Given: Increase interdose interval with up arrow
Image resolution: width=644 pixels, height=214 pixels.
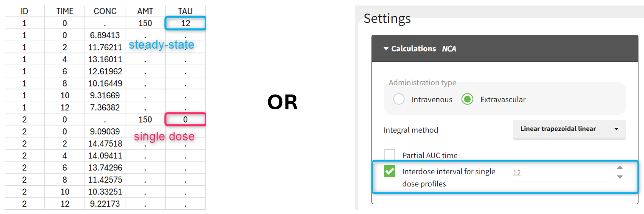Looking at the screenshot, I should click(x=620, y=168).
